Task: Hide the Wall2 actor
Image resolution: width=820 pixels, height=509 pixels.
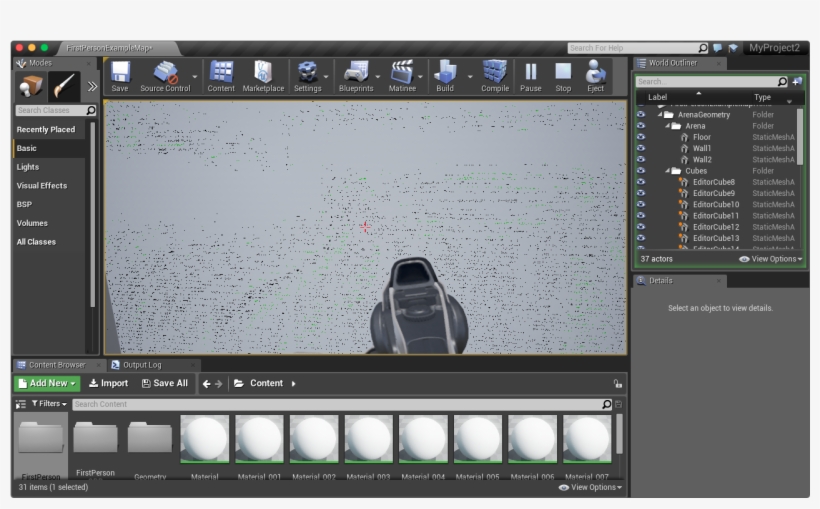Action: coord(641,160)
